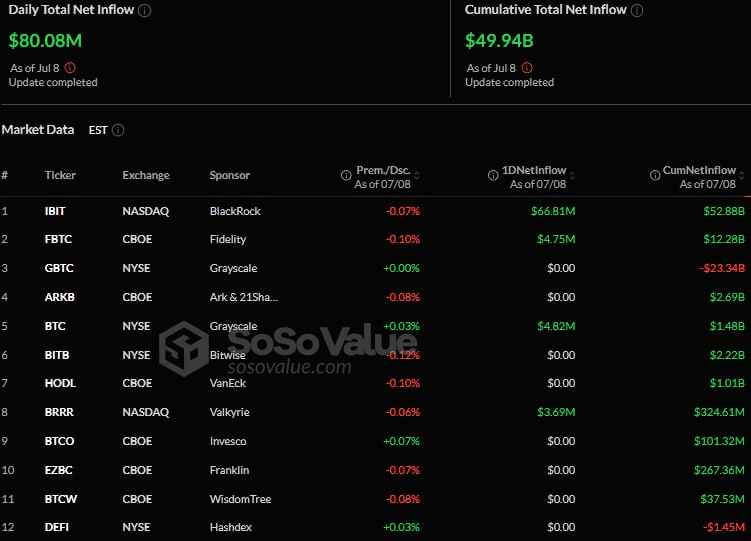Click Franklin sponsor name
This screenshot has width=751, height=541.
pyautogui.click(x=229, y=470)
